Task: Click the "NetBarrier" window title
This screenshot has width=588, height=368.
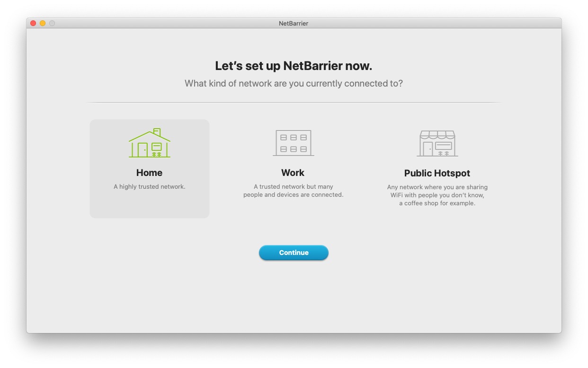Action: tap(294, 23)
